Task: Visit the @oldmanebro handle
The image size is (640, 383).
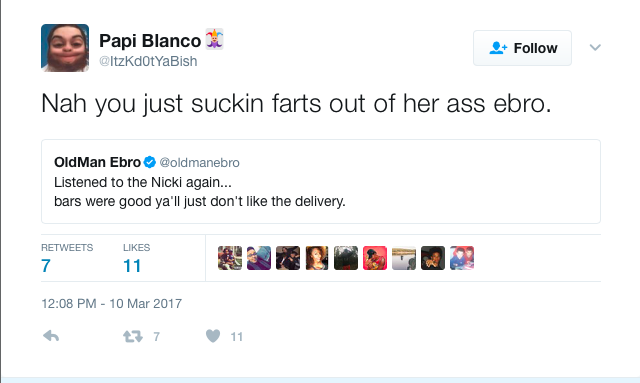Action: (200, 163)
